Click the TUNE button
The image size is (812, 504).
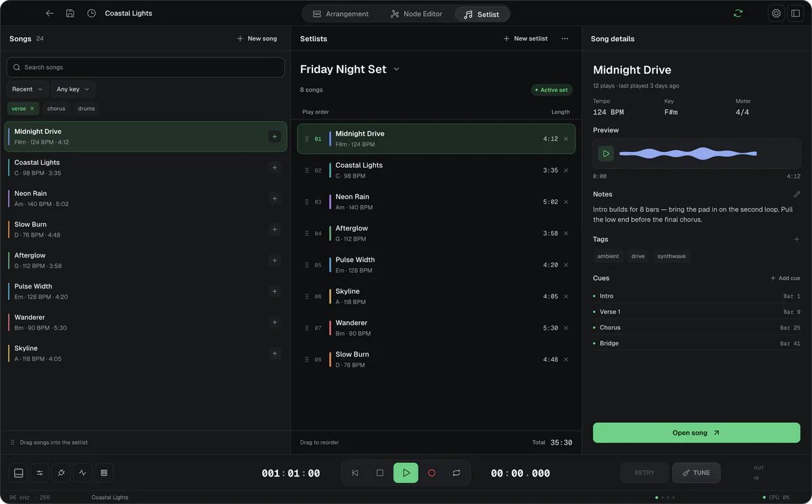click(x=696, y=473)
